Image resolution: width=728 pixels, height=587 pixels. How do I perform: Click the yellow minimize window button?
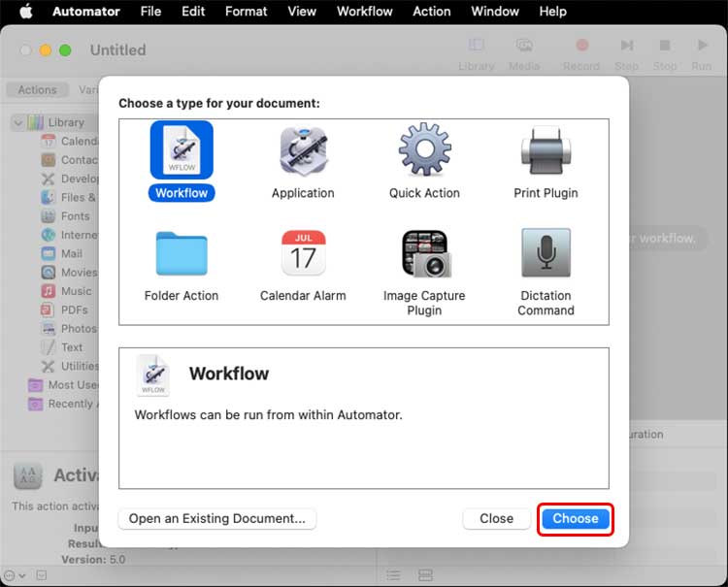click(x=46, y=50)
